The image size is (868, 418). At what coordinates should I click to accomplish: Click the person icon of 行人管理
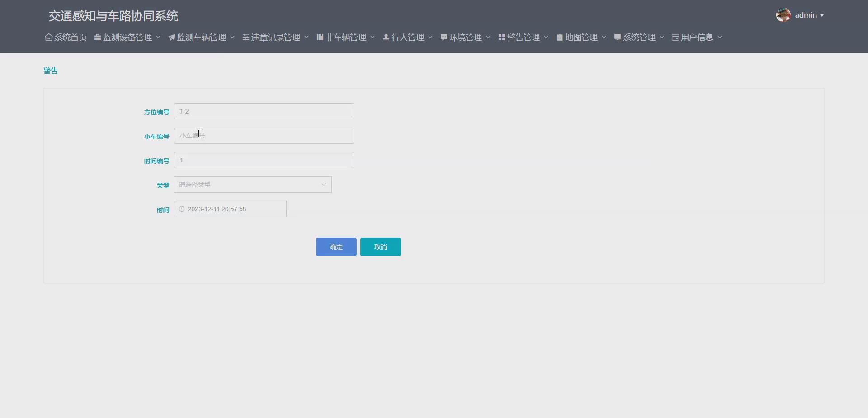(386, 38)
